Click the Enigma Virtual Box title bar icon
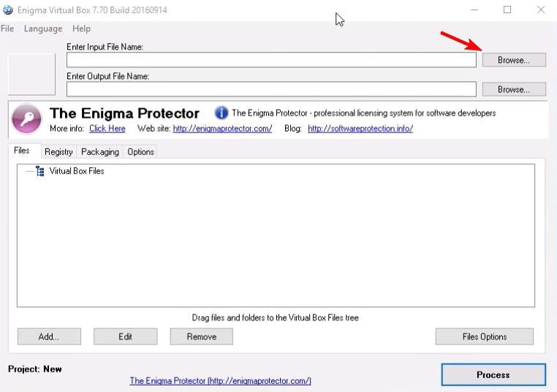 pyautogui.click(x=7, y=10)
